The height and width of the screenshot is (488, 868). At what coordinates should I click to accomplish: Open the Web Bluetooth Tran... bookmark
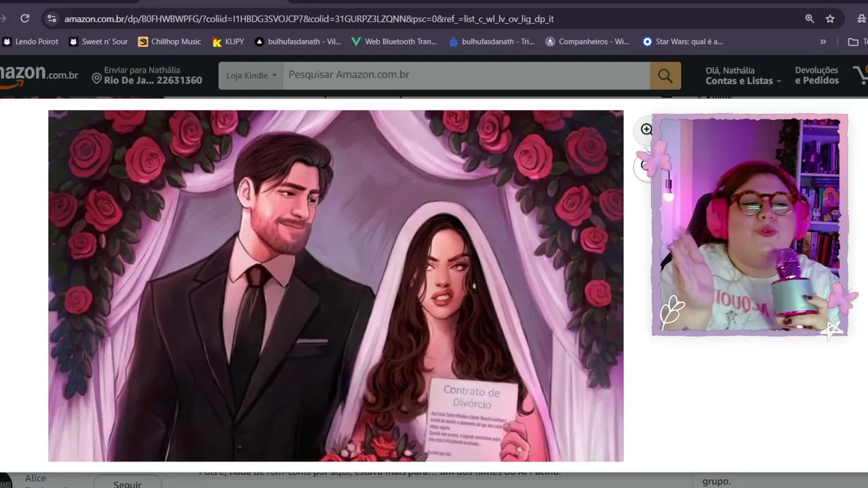pyautogui.click(x=394, y=41)
